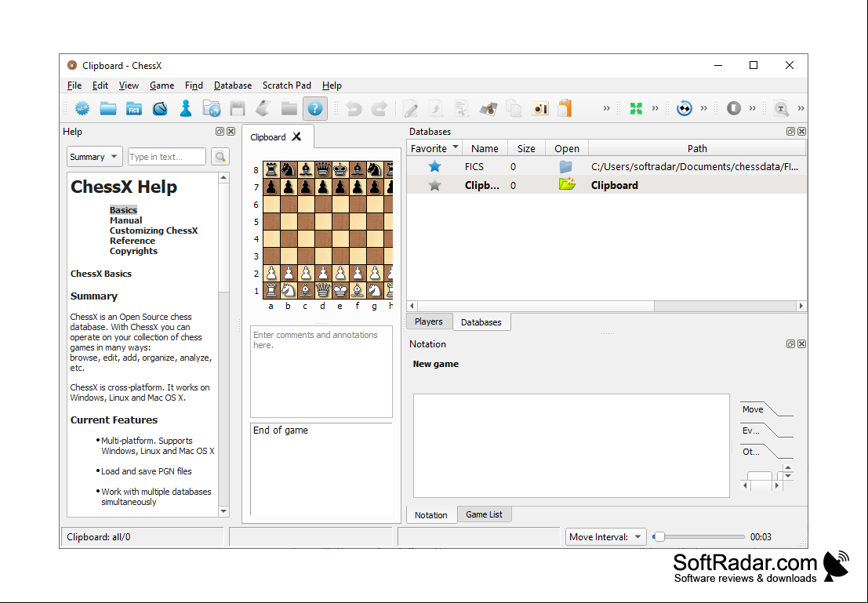868x603 pixels.
Task: Switch to the Players tab
Action: [428, 321]
